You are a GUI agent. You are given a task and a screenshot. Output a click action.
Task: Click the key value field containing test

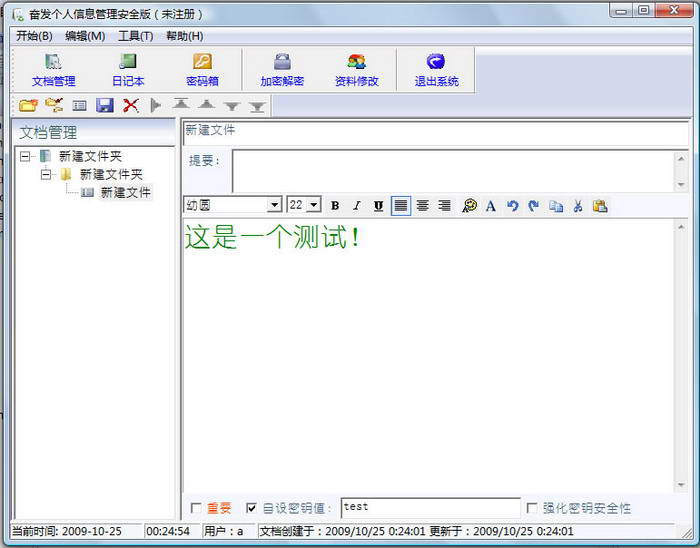(x=431, y=507)
